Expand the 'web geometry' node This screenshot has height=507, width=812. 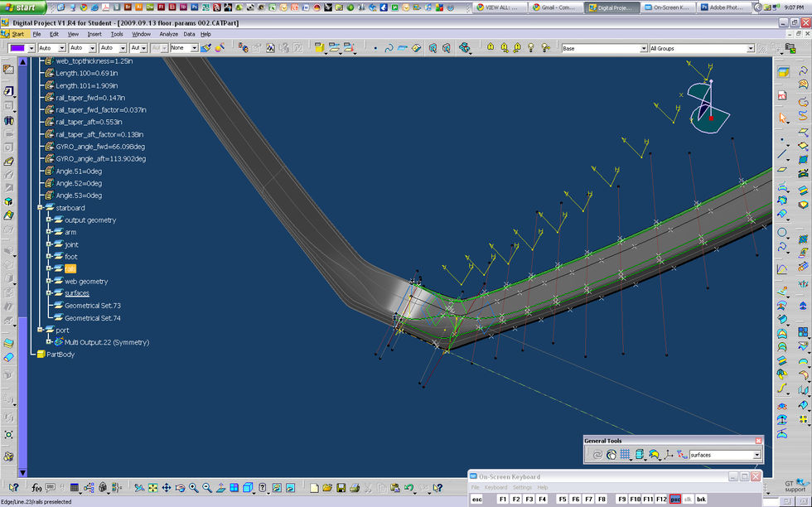pos(49,281)
